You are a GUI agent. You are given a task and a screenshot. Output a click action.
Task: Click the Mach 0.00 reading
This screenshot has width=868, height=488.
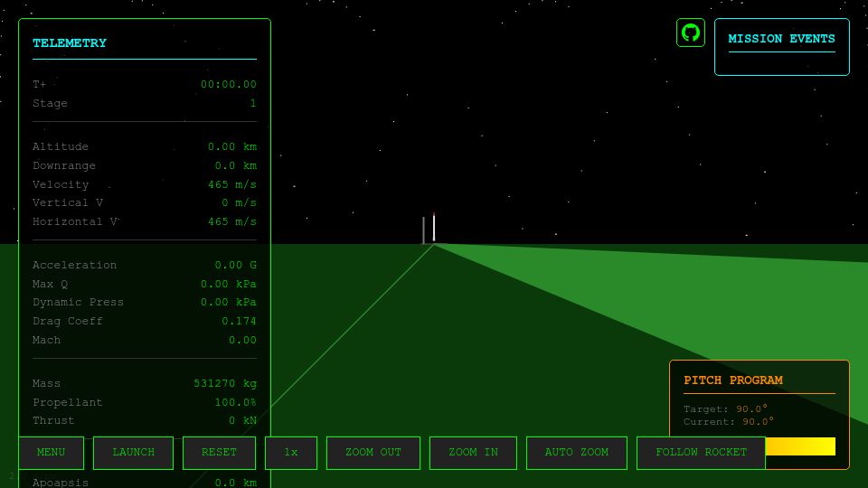point(145,340)
